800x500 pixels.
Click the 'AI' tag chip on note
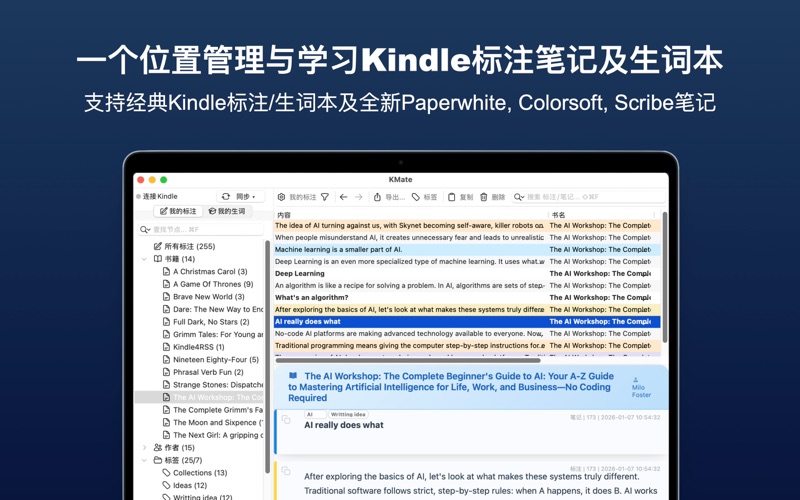pos(315,414)
